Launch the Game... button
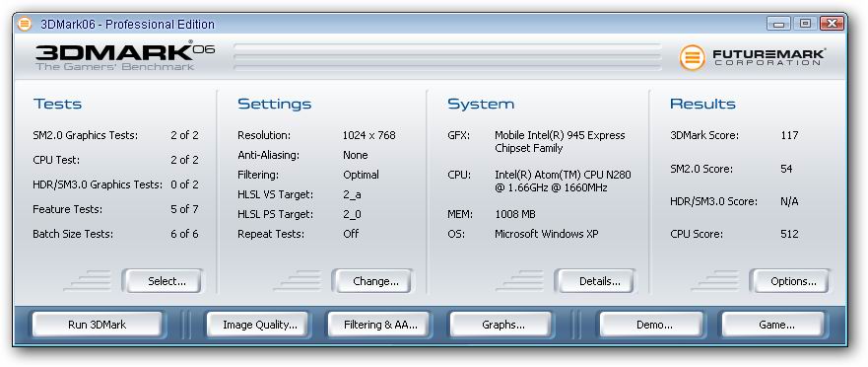The width and height of the screenshot is (868, 367). pos(772,325)
